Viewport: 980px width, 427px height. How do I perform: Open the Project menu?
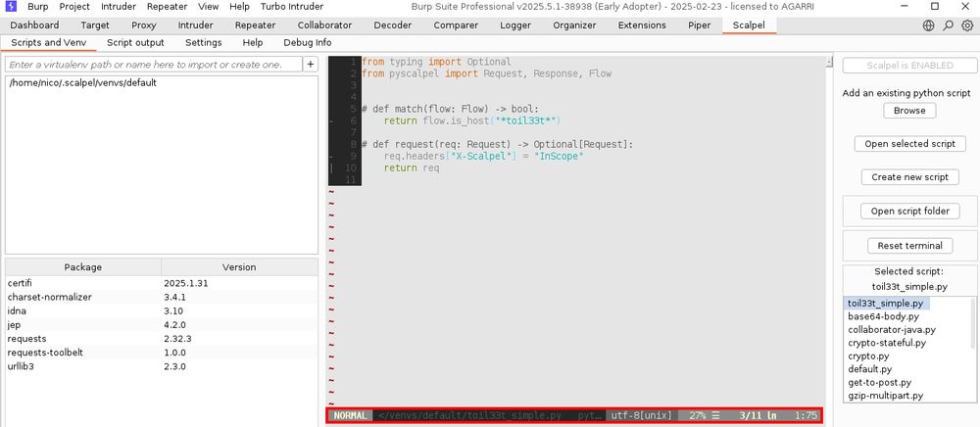point(74,7)
